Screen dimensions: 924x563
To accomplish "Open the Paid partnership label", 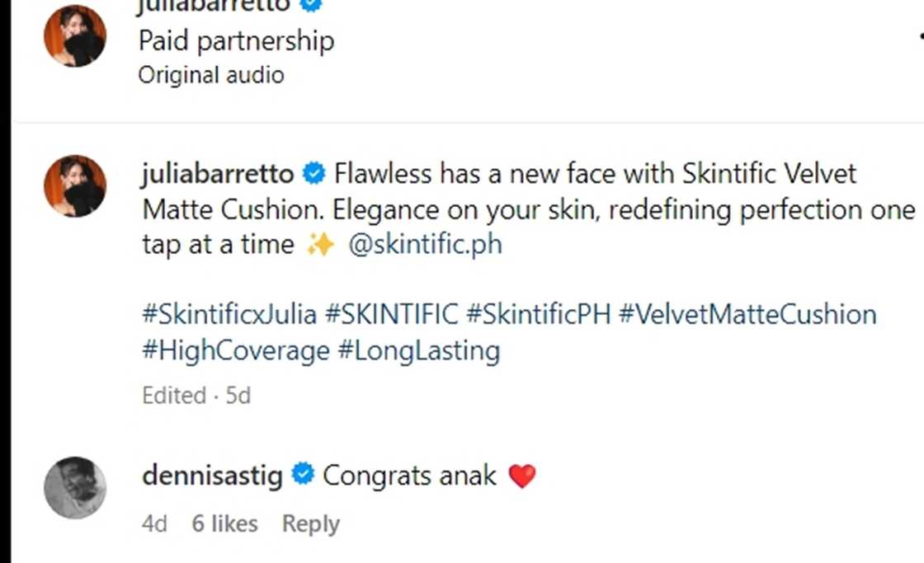I will pyautogui.click(x=236, y=40).
